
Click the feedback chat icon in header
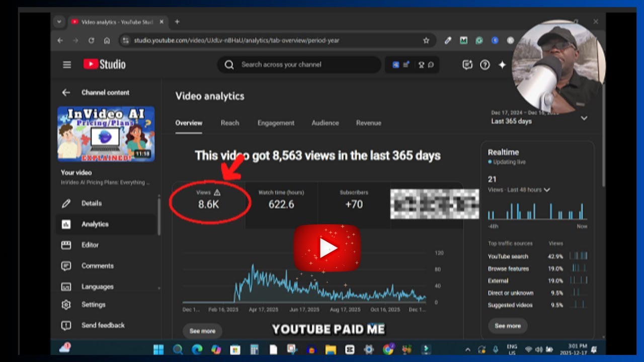pyautogui.click(x=467, y=64)
